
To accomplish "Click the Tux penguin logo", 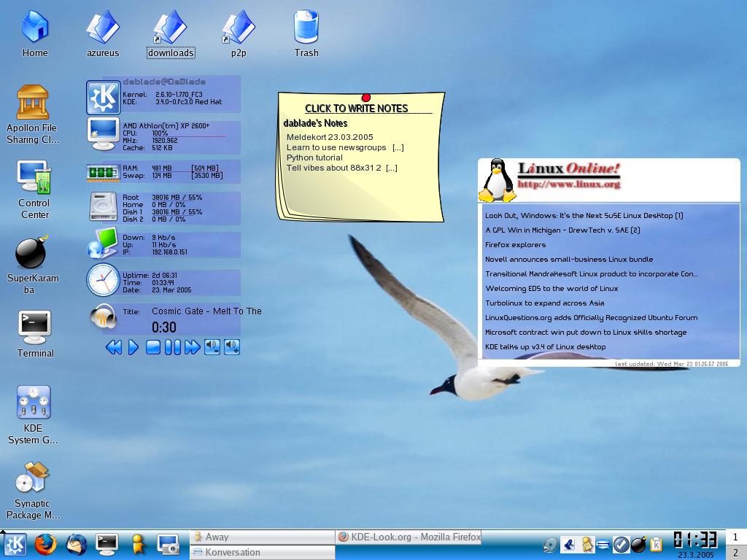I will 498,180.
